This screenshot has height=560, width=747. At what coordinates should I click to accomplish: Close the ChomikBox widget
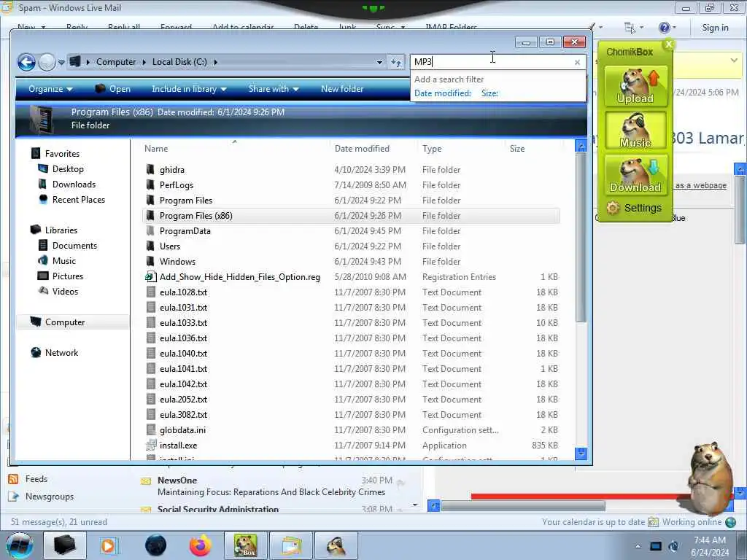(x=669, y=44)
